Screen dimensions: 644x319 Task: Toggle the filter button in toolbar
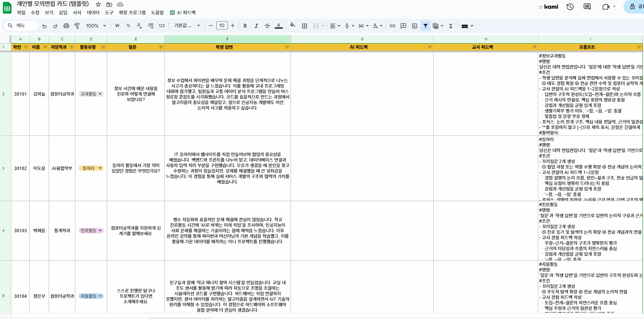pos(425,26)
